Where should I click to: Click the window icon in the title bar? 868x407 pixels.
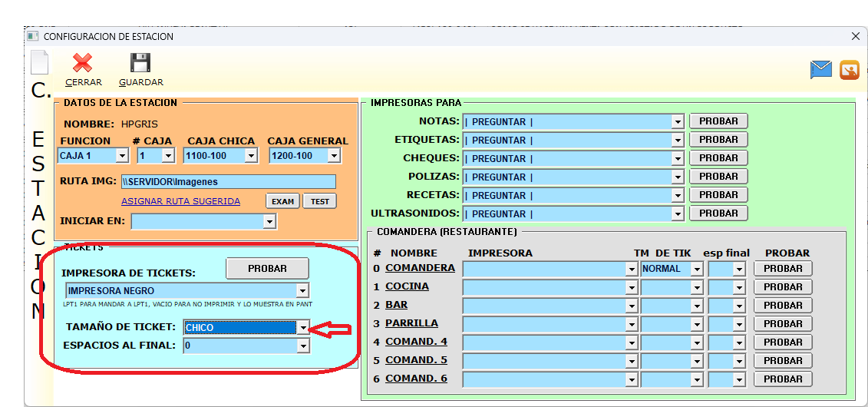tap(33, 36)
